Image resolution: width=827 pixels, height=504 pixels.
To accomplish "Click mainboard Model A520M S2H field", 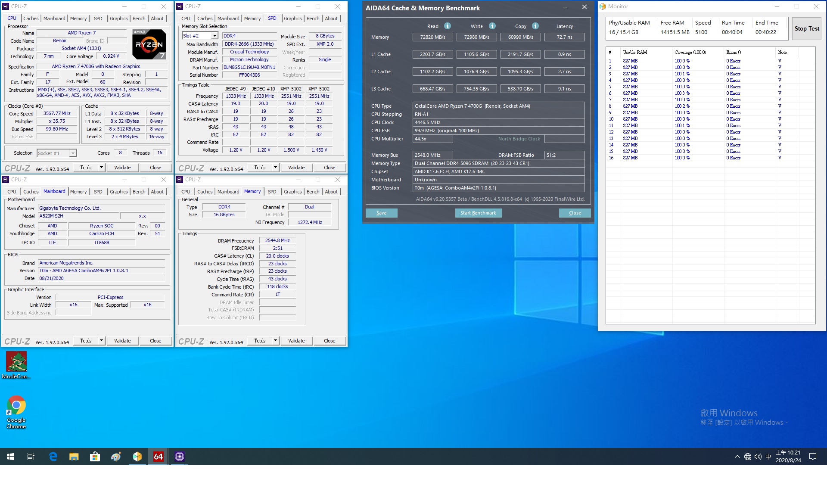I will [78, 216].
